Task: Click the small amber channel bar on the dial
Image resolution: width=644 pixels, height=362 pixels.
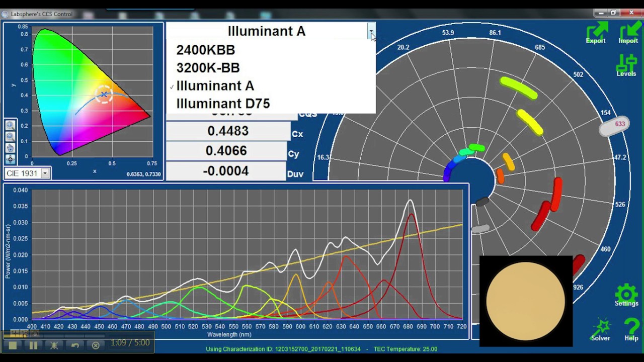Action: pos(509,162)
